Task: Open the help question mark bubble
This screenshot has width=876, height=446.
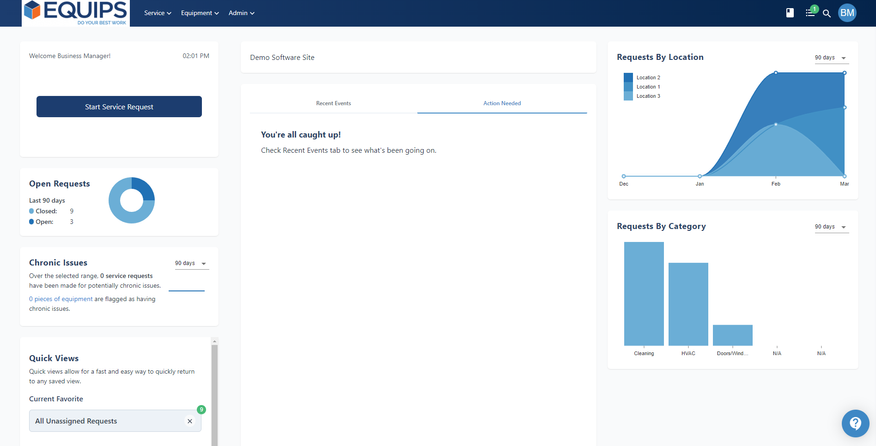Action: tap(855, 424)
